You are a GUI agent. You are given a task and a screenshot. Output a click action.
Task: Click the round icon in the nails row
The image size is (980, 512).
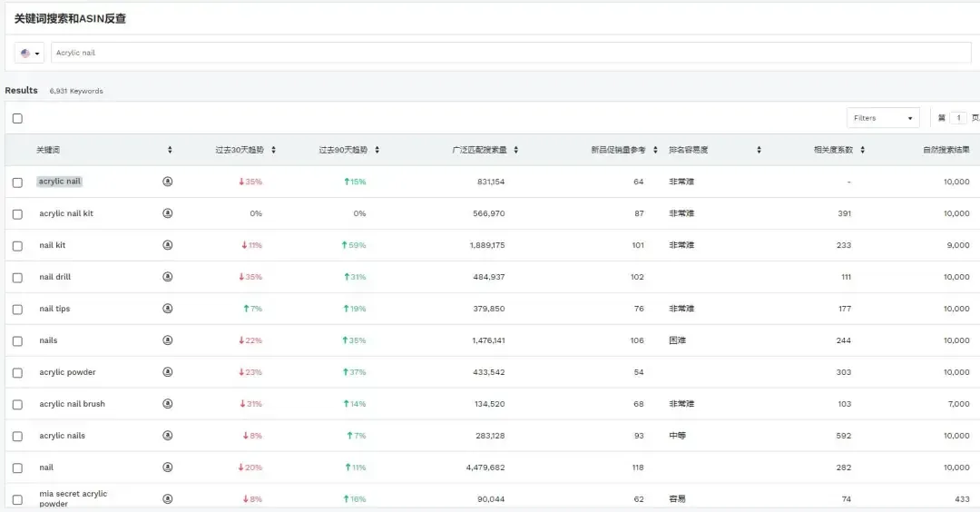coord(168,340)
